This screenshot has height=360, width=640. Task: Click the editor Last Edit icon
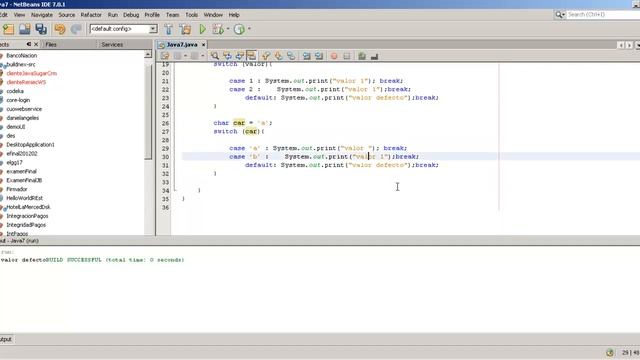(x=165, y=56)
